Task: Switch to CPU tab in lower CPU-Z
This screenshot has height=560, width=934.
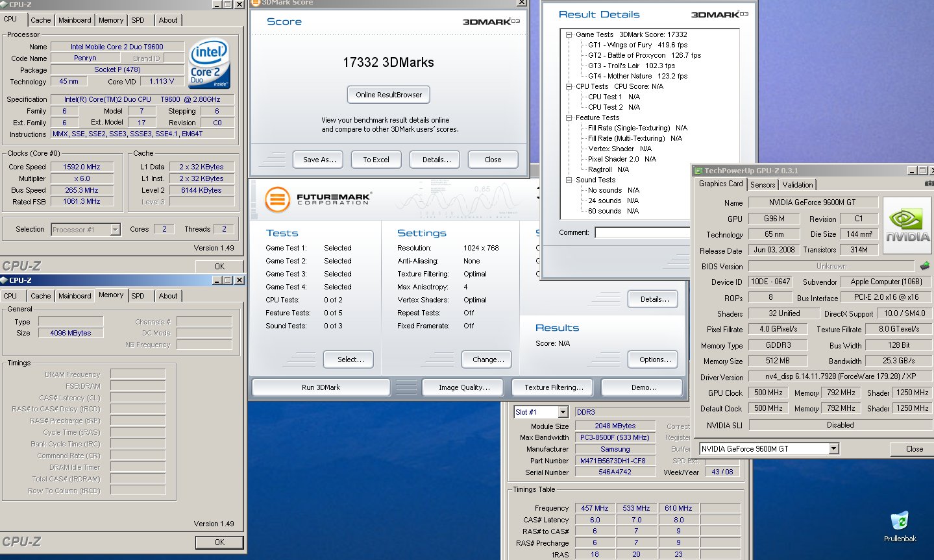Action: click(10, 296)
